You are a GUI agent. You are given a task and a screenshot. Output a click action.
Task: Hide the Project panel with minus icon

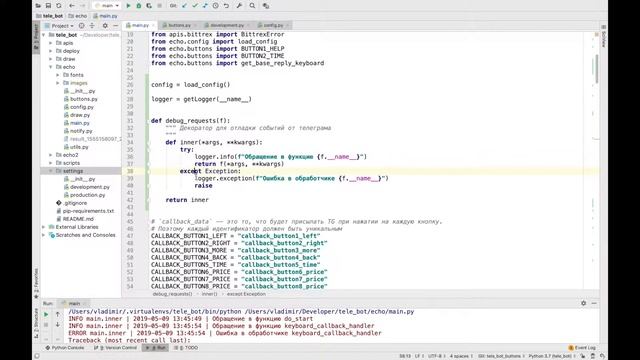pyautogui.click(x=116, y=26)
